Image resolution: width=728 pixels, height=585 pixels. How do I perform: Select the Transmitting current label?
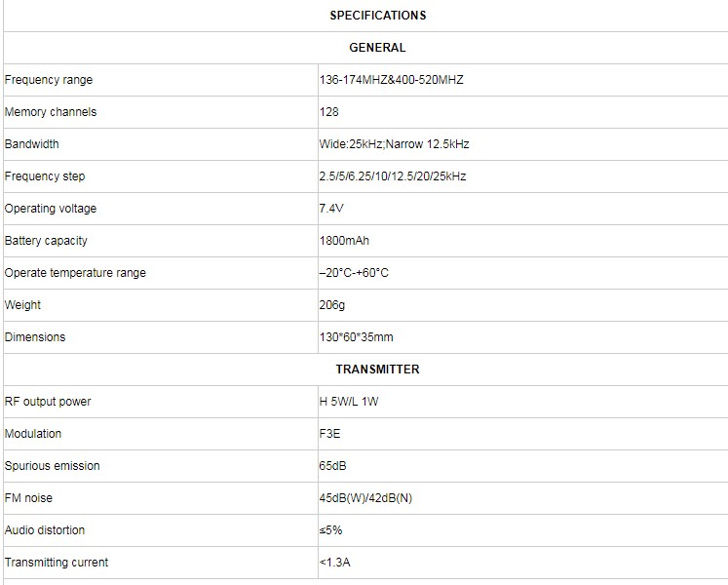pyautogui.click(x=57, y=563)
